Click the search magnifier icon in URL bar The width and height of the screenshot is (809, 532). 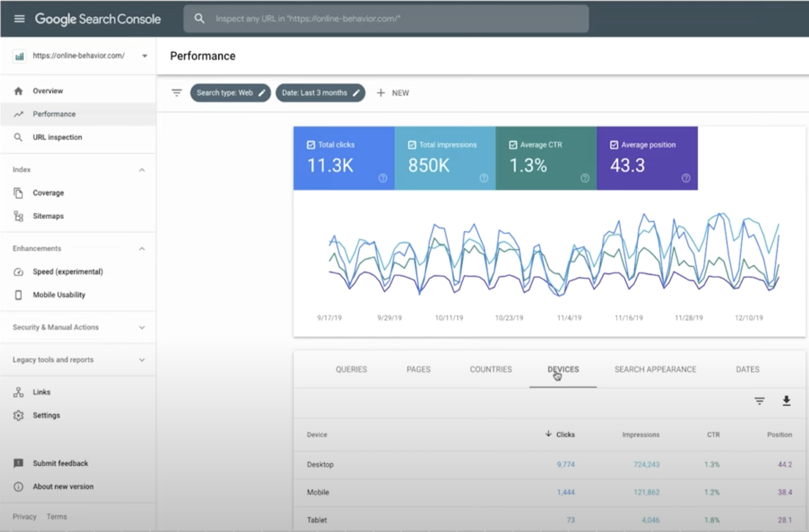(x=200, y=18)
